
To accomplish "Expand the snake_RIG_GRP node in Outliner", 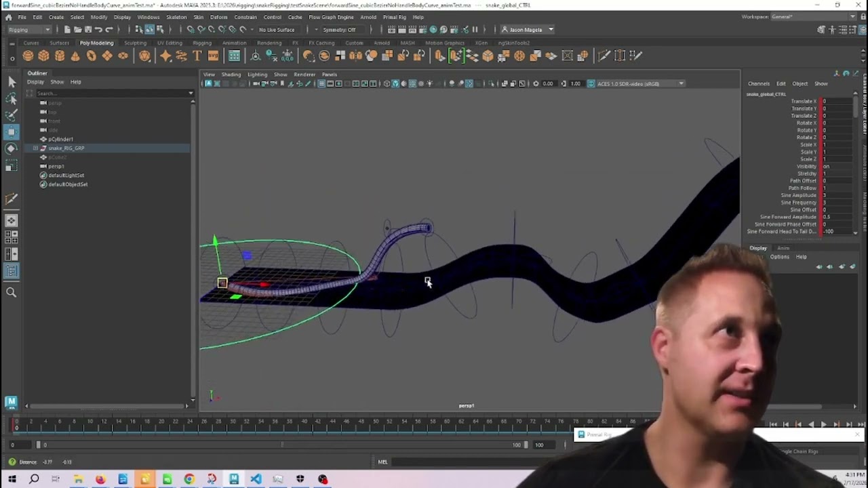I will (35, 148).
